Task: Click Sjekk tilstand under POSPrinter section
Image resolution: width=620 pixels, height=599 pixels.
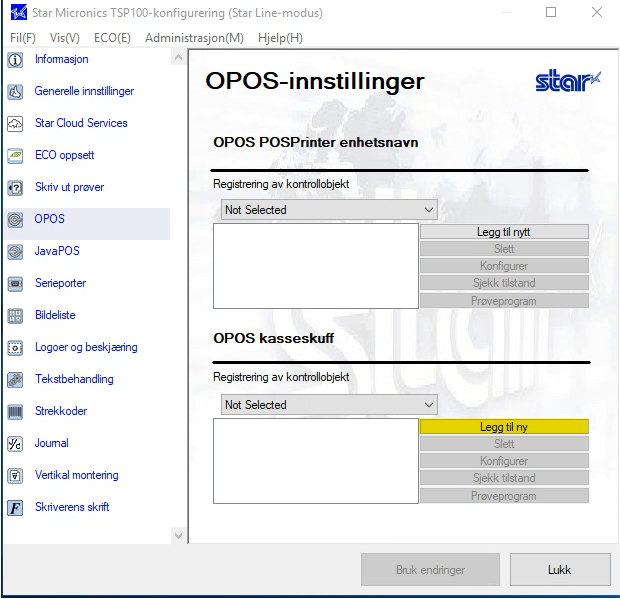Action: coord(504,283)
